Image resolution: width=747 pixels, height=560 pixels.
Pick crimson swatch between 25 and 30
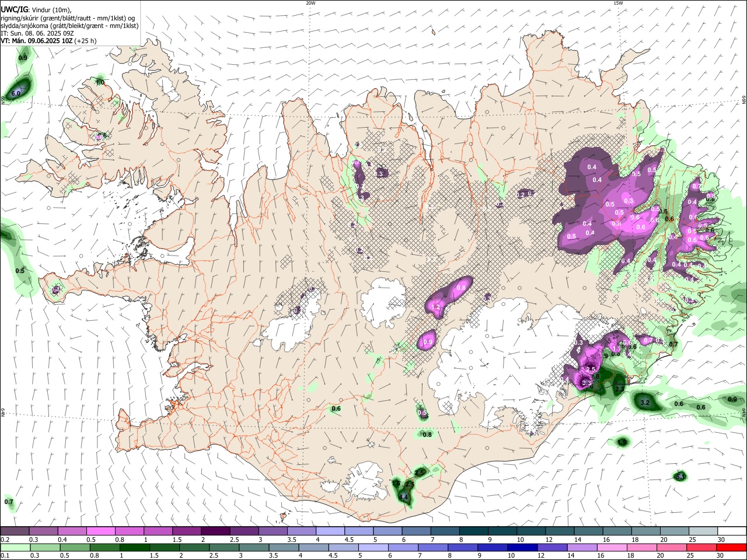tap(703, 547)
